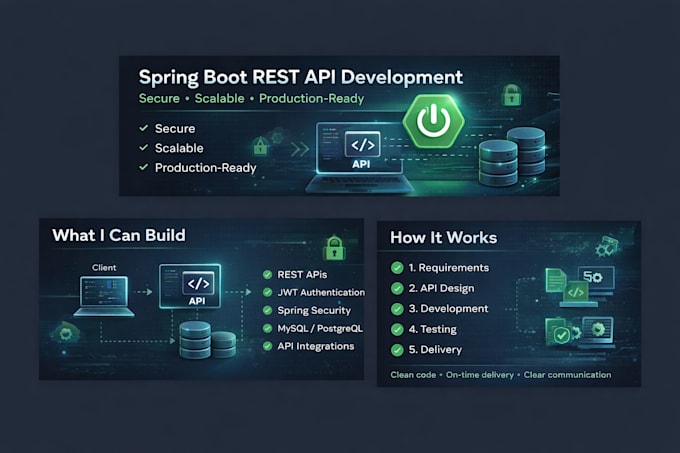Click the monitor with gear icon in How It Works
This screenshot has height=453, width=680.
click(596, 280)
